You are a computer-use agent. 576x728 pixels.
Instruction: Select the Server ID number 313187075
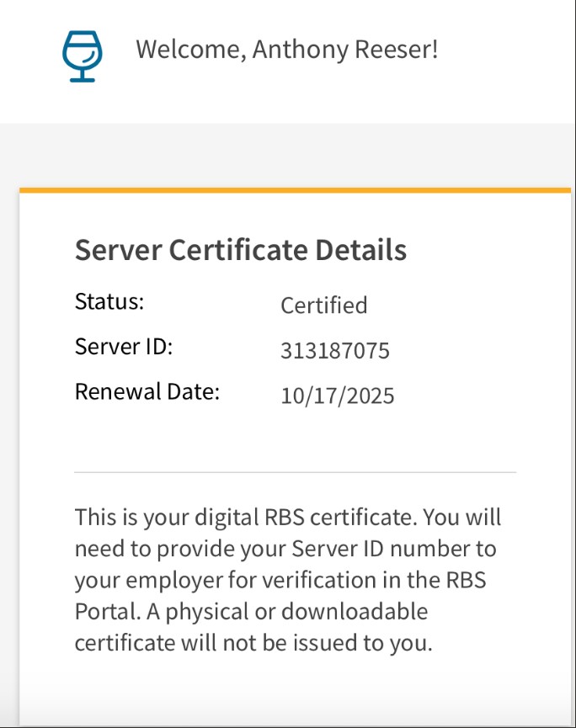[334, 351]
